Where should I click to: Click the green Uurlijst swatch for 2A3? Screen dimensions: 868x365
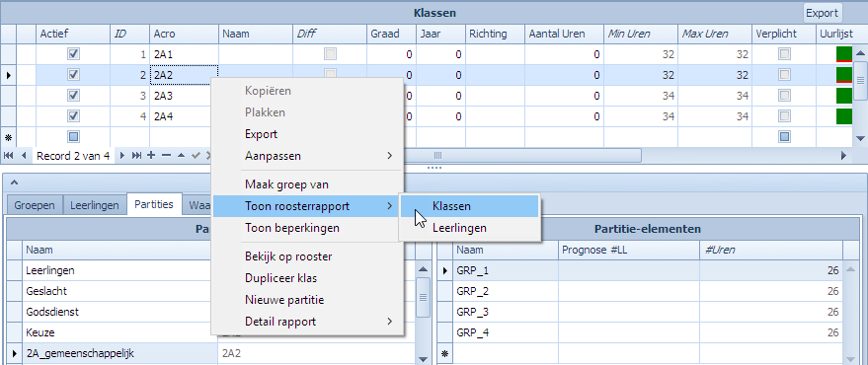point(843,95)
